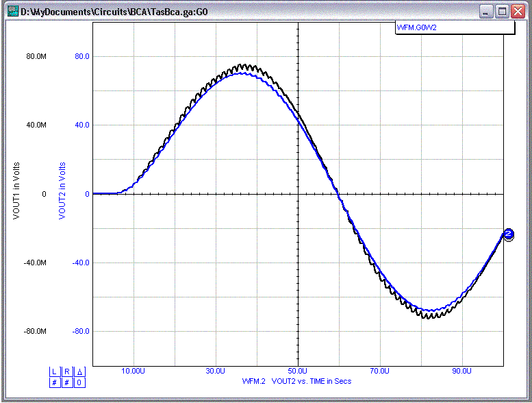Click the delta cursor button
The height and width of the screenshot is (403, 532).
79,371
